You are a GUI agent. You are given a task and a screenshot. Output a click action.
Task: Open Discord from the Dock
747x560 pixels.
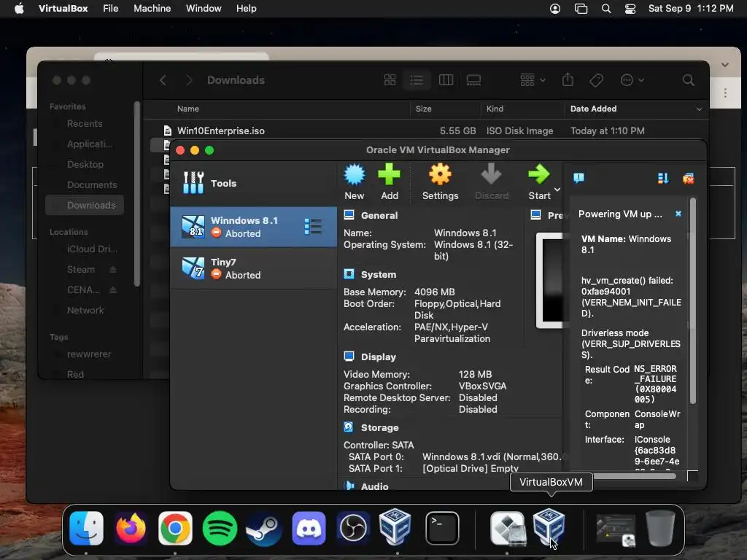pyautogui.click(x=309, y=528)
